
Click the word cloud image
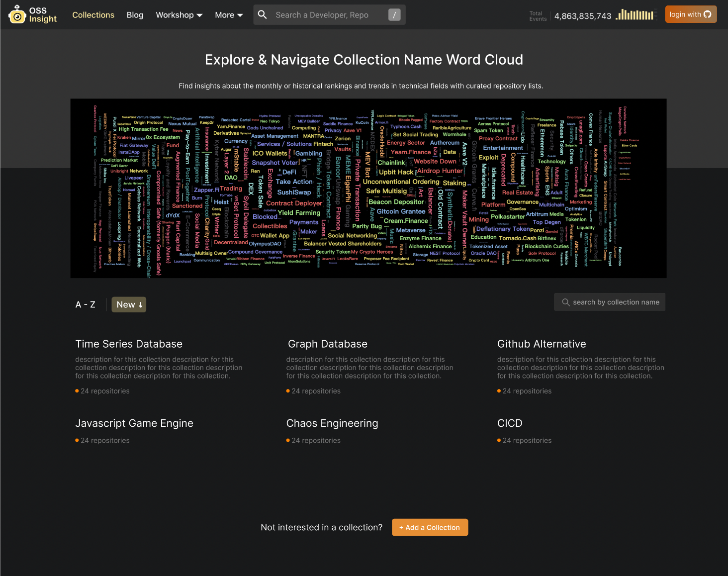coord(368,189)
